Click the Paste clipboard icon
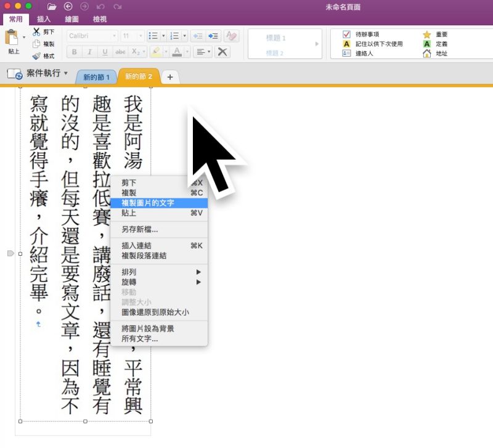The width and height of the screenshot is (493, 448). point(11,37)
